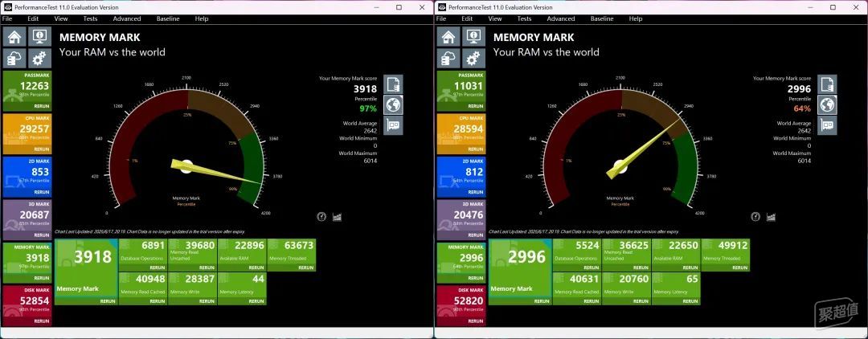Select the Disk Mark 52820 tile
Screen dimensions: 868x339
(461, 305)
